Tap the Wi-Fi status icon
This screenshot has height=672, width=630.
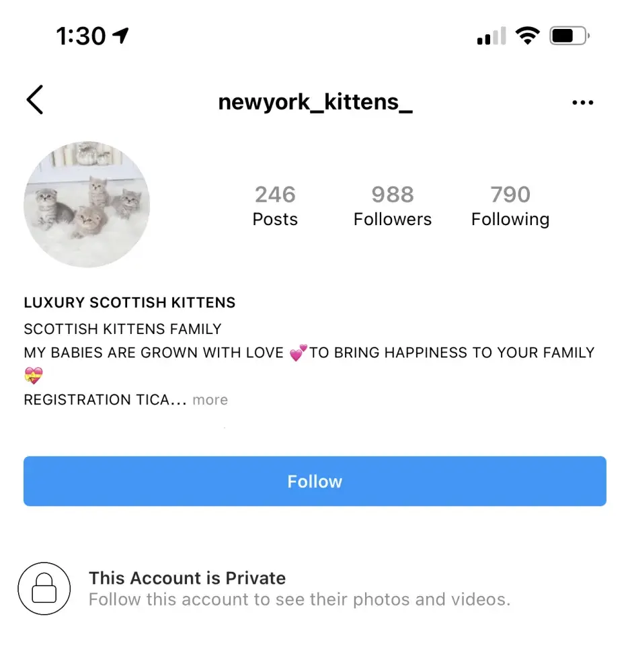(528, 36)
